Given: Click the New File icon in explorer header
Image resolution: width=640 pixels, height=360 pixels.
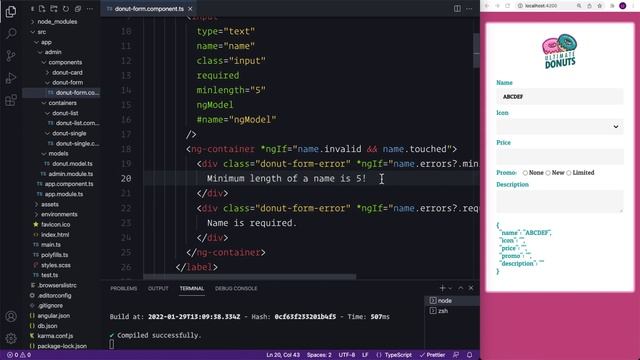Looking at the screenshot, I should click(42, 9).
